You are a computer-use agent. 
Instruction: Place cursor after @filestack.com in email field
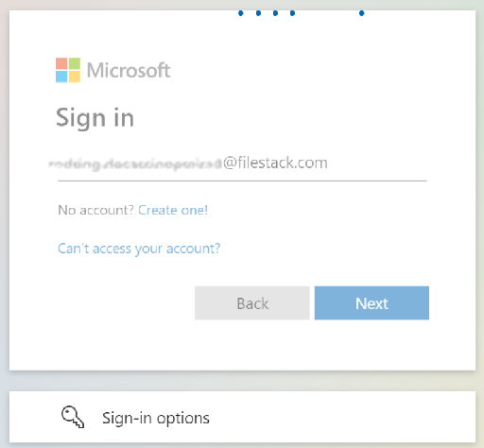[328, 164]
